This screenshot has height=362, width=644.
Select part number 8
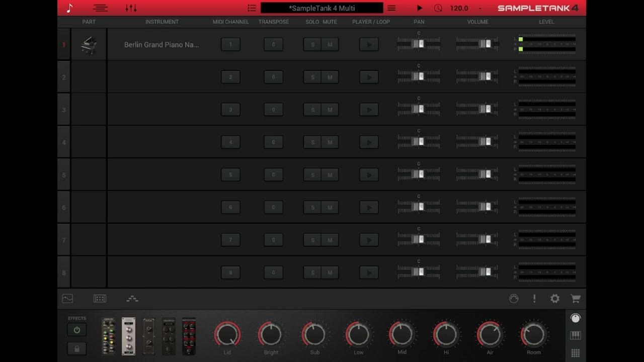[64, 273]
